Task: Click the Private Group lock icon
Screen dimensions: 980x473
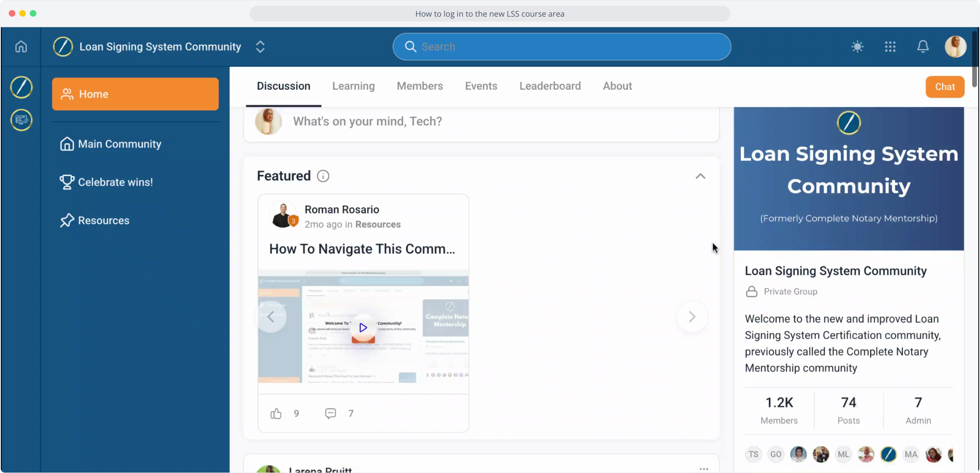Action: (x=751, y=292)
